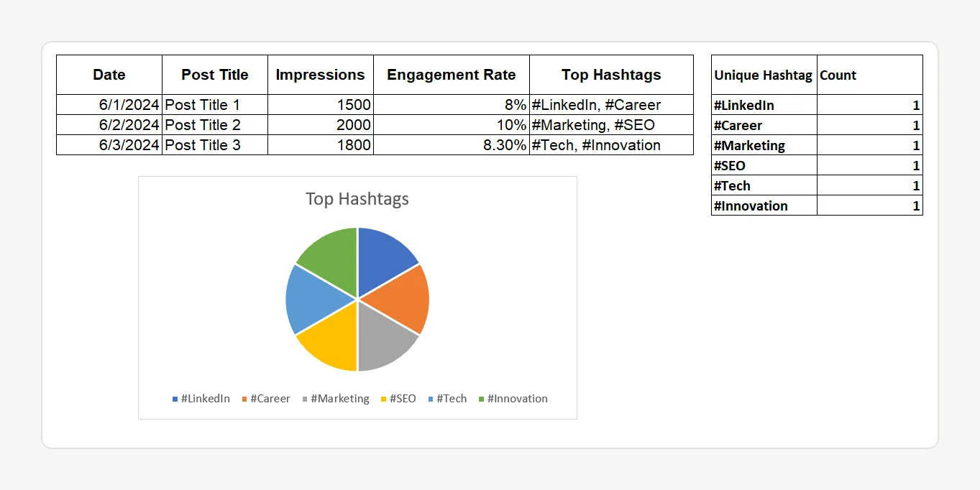Click the date cell 6/1/2024

[109, 105]
